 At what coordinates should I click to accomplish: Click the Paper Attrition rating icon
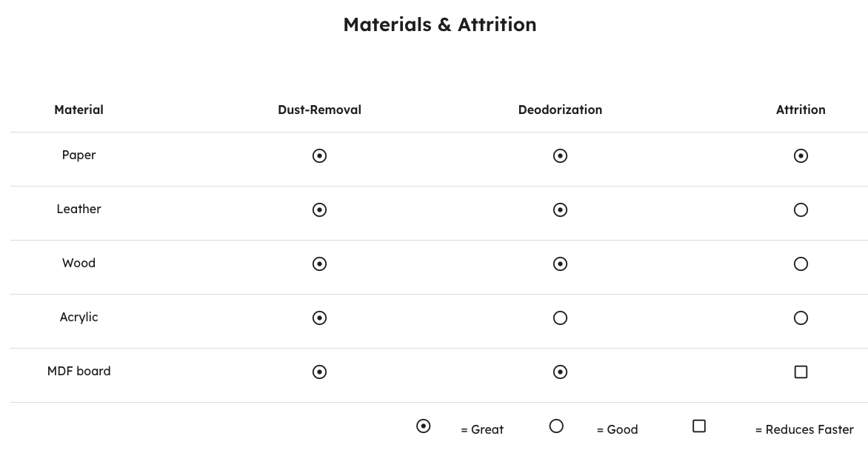pos(801,155)
